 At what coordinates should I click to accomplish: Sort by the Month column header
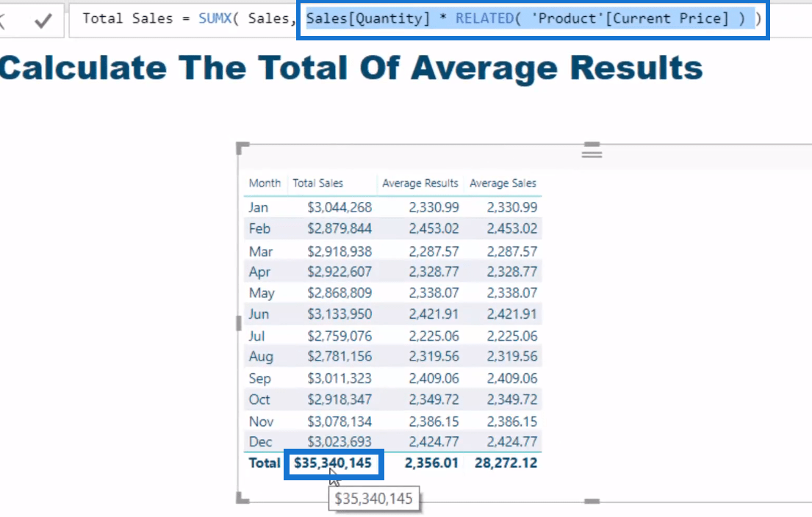tap(265, 183)
